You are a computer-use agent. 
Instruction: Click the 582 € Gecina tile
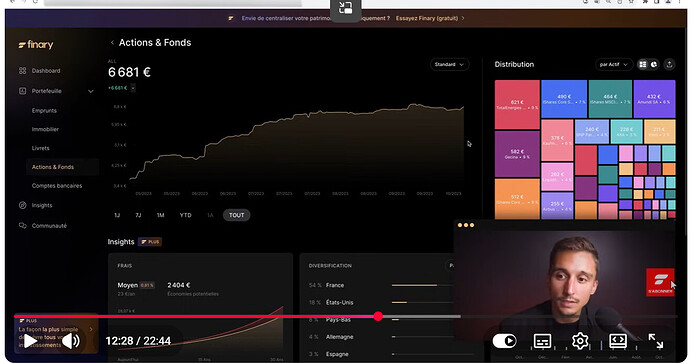(517, 154)
